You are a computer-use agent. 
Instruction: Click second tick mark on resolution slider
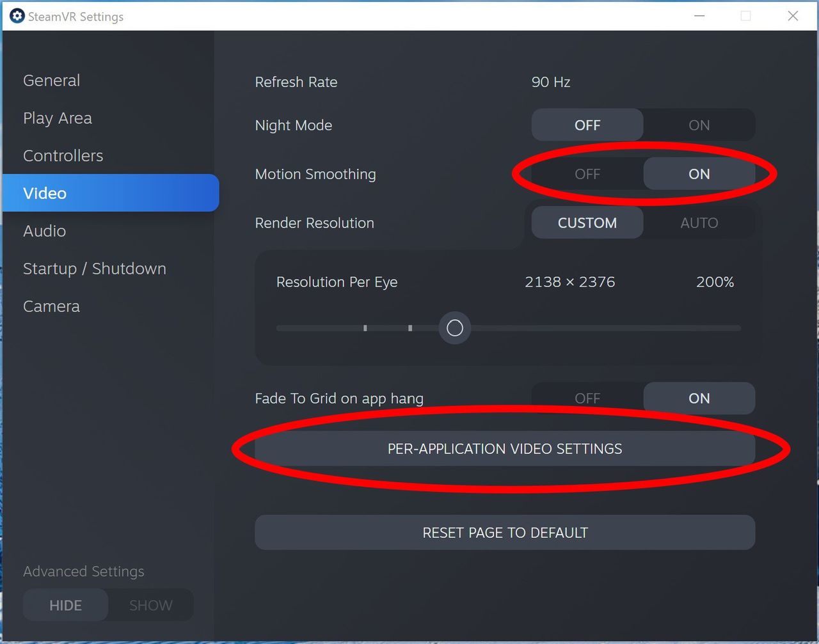pyautogui.click(x=410, y=328)
